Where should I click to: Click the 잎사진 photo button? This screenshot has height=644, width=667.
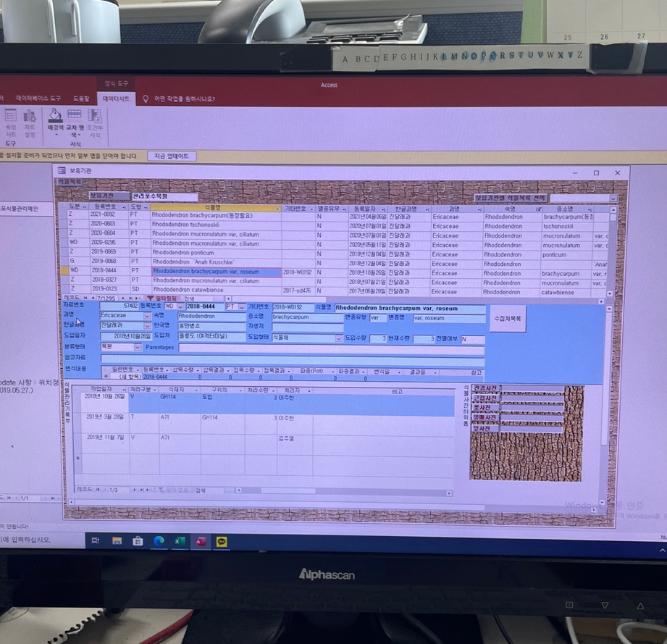pyautogui.click(x=484, y=429)
